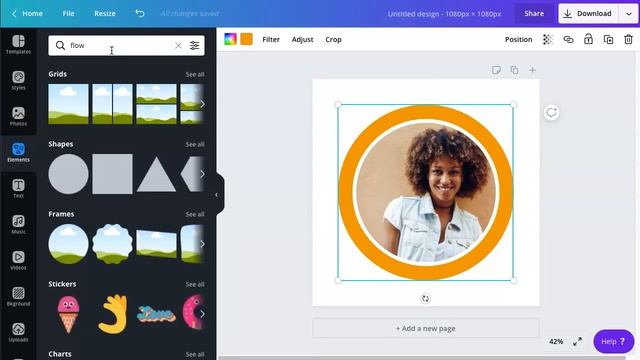Open the Uploads sidebar tab
This screenshot has height=360, width=640.
18,332
